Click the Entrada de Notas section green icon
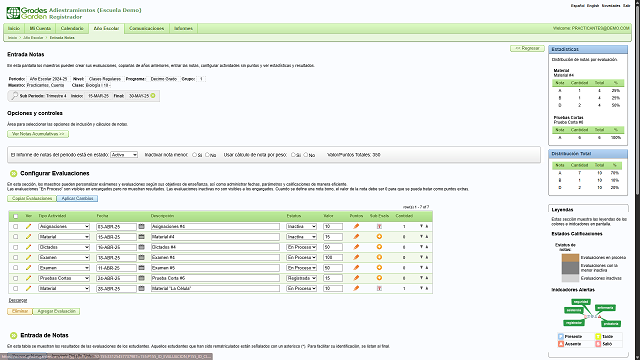This screenshot has height=360, width=640. click(13, 336)
